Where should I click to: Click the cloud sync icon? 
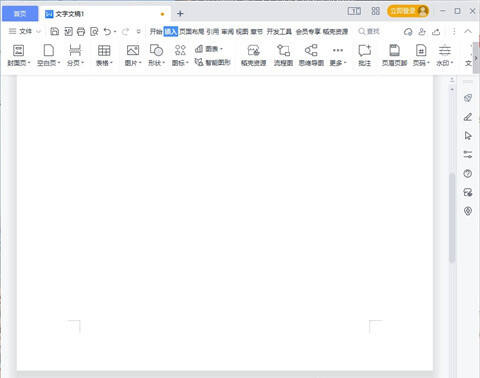pos(408,32)
